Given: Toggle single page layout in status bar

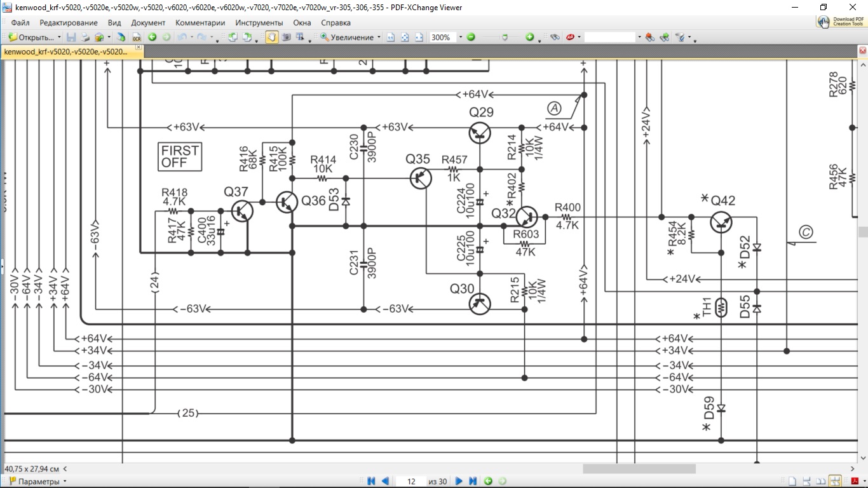Looking at the screenshot, I should point(792,482).
